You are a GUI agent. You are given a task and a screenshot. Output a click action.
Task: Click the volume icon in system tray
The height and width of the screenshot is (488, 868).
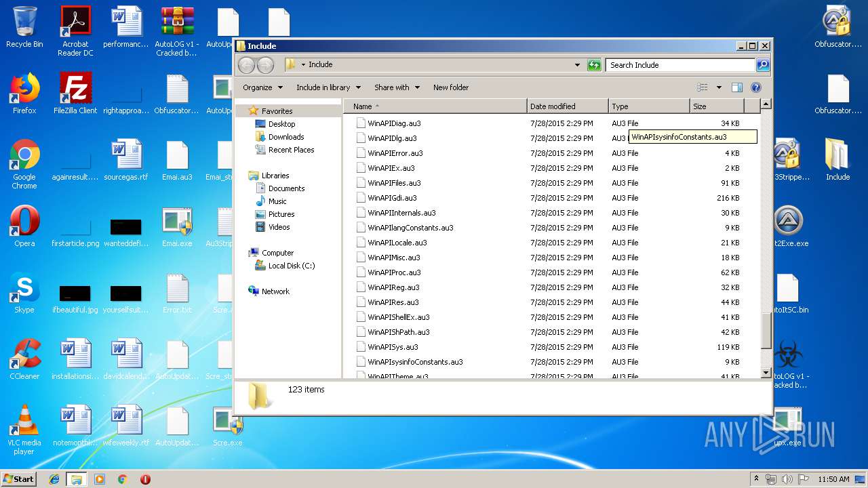[787, 479]
